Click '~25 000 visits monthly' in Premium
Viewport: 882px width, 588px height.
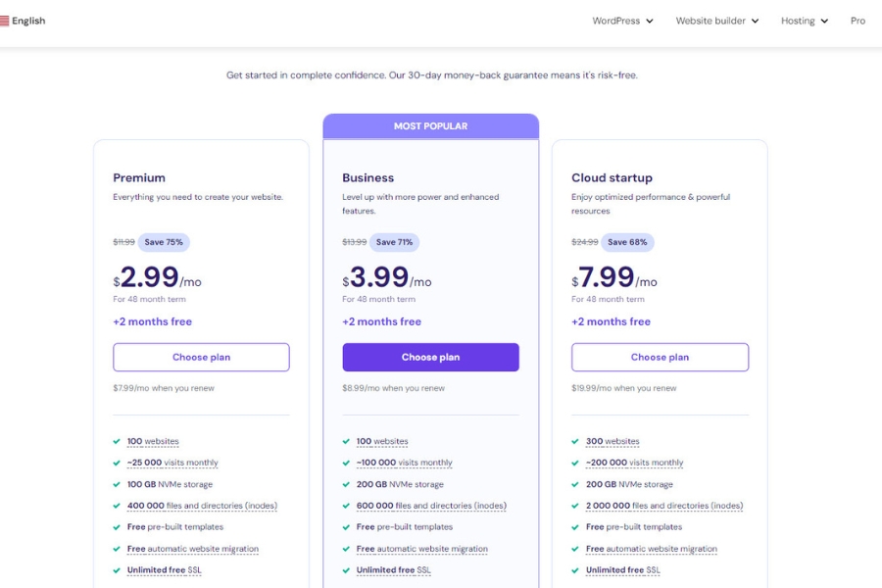[x=172, y=463]
